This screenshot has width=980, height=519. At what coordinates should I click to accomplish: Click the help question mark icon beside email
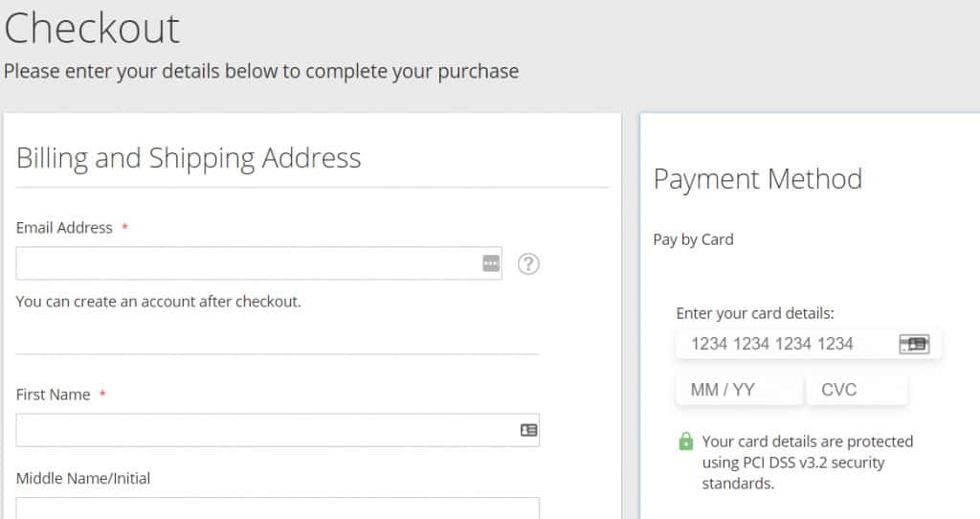pos(528,264)
